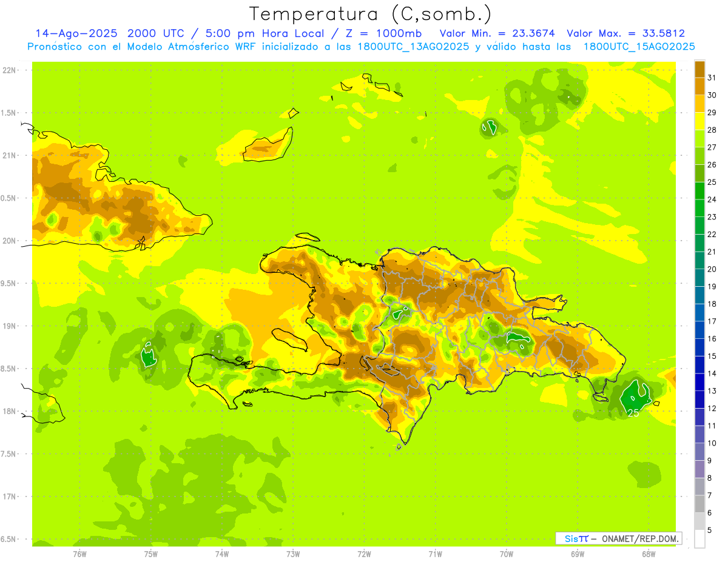
Task: Click the '69W' longitude axis label
Action: click(577, 554)
